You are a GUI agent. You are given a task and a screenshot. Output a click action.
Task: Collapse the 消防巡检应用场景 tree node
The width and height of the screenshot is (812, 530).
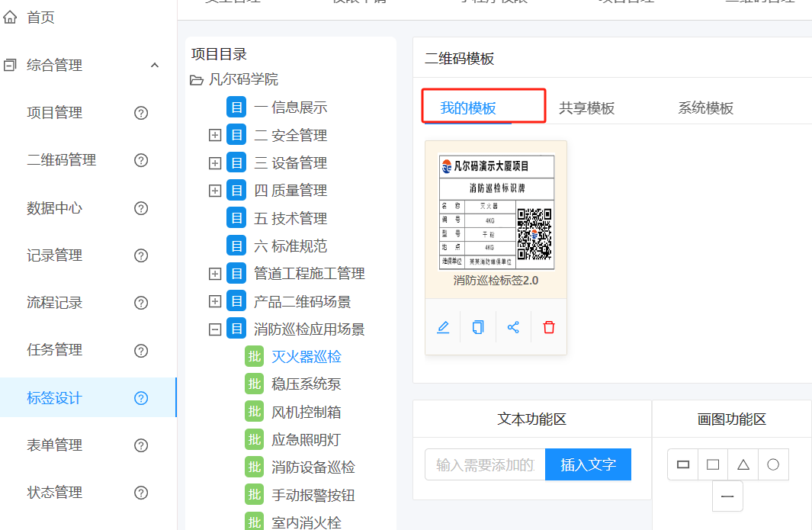215,328
